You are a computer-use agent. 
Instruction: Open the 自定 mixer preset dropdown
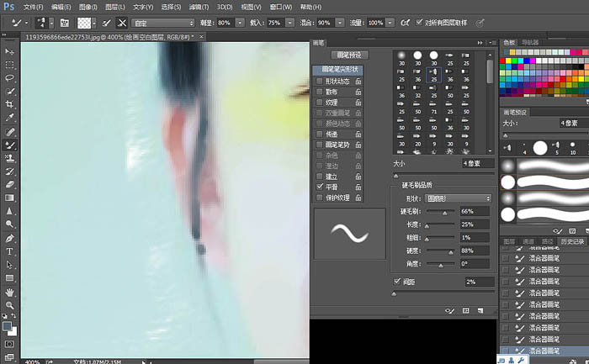162,24
